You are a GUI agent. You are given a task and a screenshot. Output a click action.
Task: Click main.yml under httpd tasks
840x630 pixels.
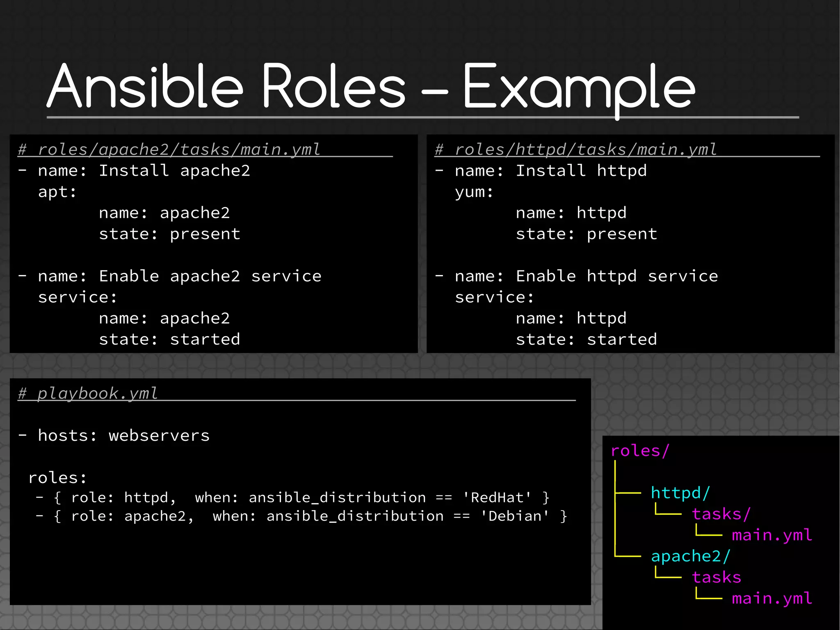tap(772, 535)
